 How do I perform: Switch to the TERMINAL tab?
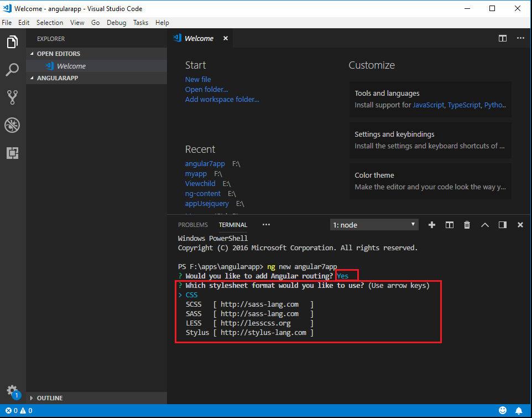pyautogui.click(x=233, y=225)
